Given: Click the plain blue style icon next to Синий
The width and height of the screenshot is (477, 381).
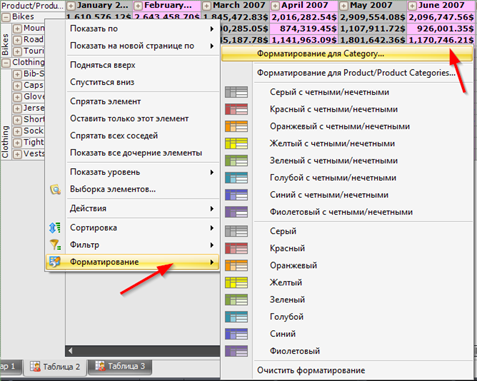Looking at the screenshot, I should (x=236, y=334).
